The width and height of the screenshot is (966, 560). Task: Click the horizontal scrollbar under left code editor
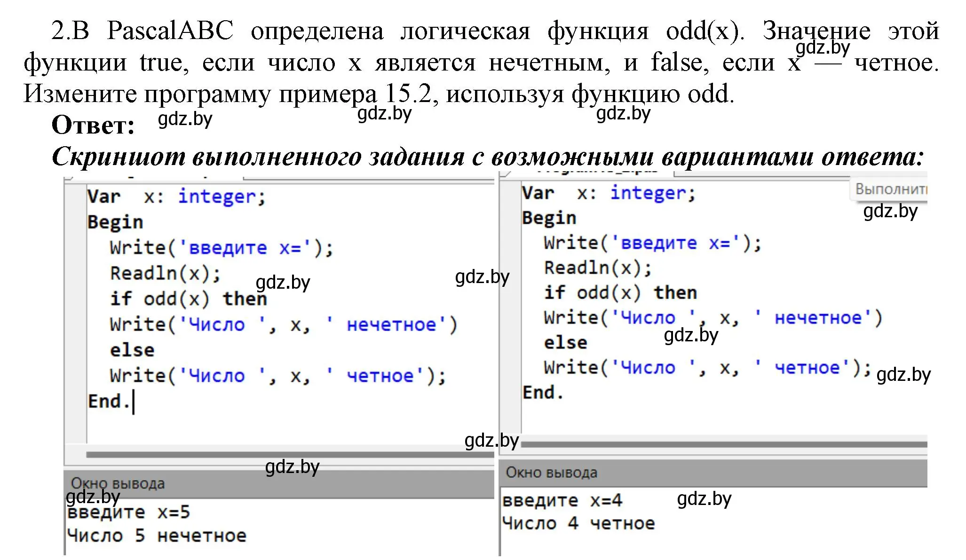point(290,455)
